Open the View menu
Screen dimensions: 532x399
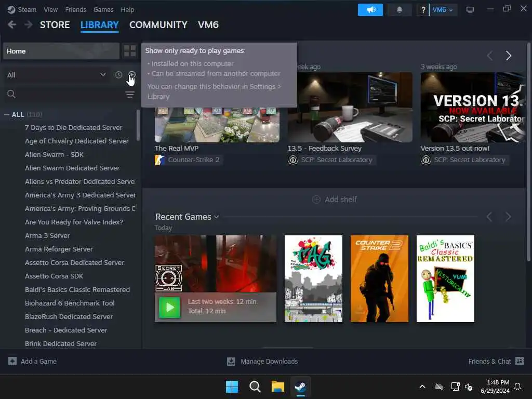click(50, 9)
